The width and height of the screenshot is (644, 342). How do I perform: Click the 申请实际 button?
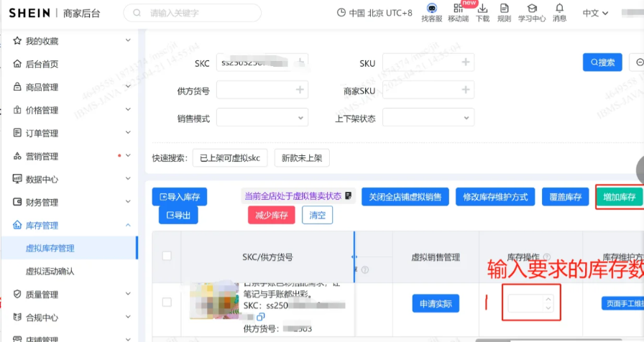(436, 304)
